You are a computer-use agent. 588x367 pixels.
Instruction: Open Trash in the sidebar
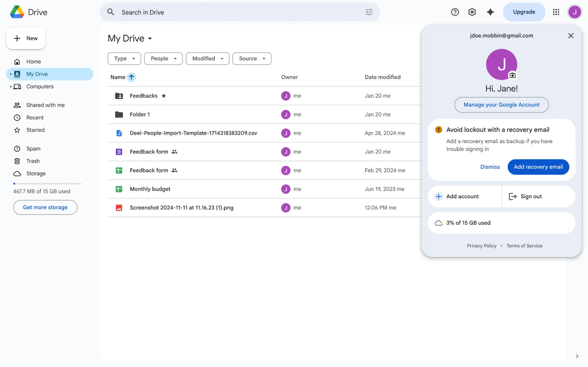(33, 161)
